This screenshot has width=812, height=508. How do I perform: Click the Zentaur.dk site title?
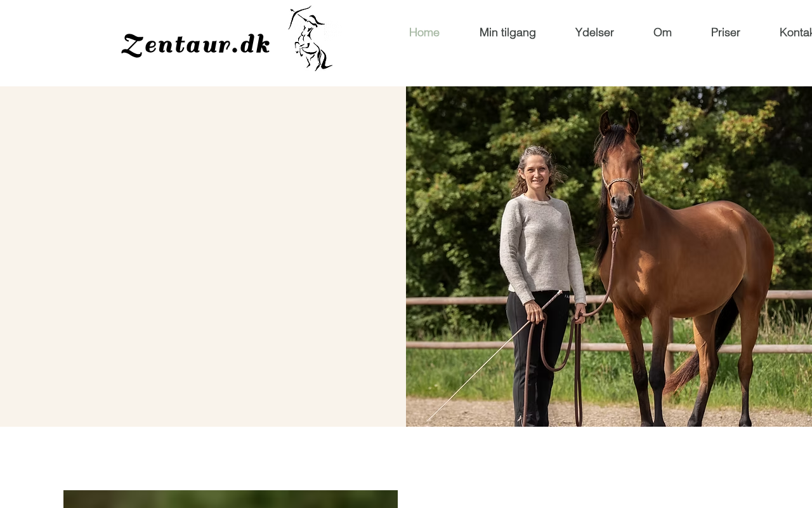click(196, 44)
